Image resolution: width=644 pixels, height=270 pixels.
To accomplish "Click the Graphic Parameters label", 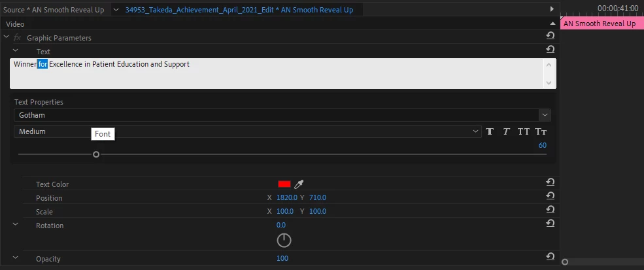I will point(59,38).
